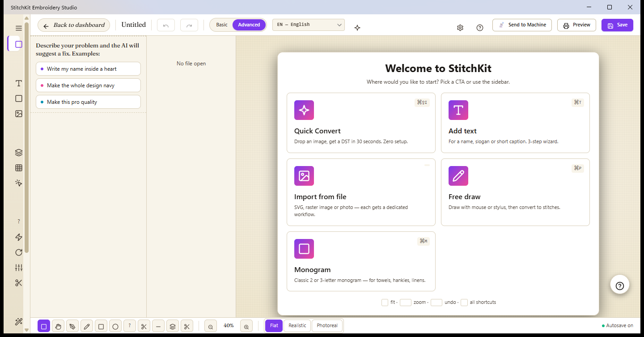Open the image tool in left sidebar

point(18,114)
